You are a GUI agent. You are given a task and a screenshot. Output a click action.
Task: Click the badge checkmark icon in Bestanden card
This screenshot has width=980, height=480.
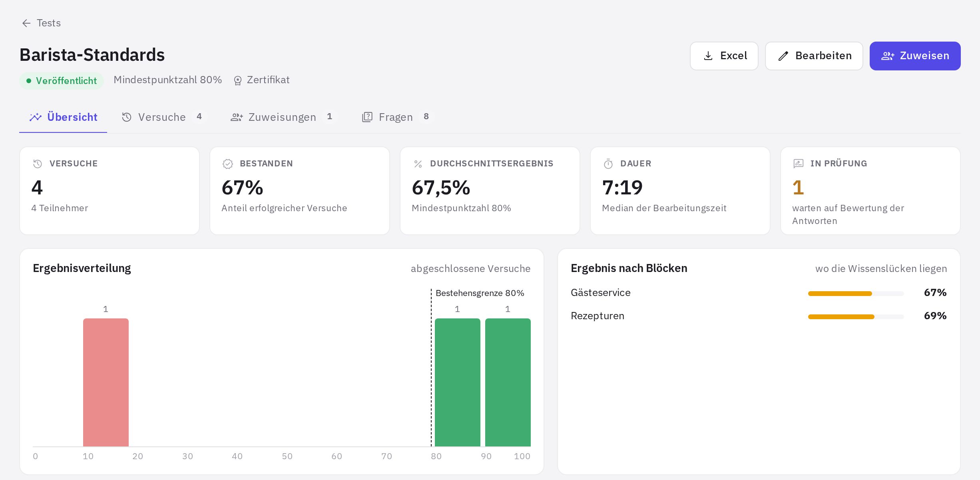click(228, 164)
